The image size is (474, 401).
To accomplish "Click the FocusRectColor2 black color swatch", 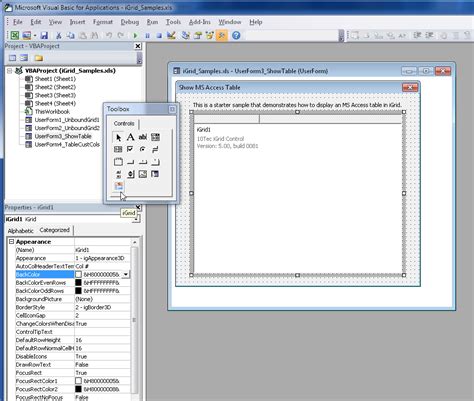I will pyautogui.click(x=78, y=389).
